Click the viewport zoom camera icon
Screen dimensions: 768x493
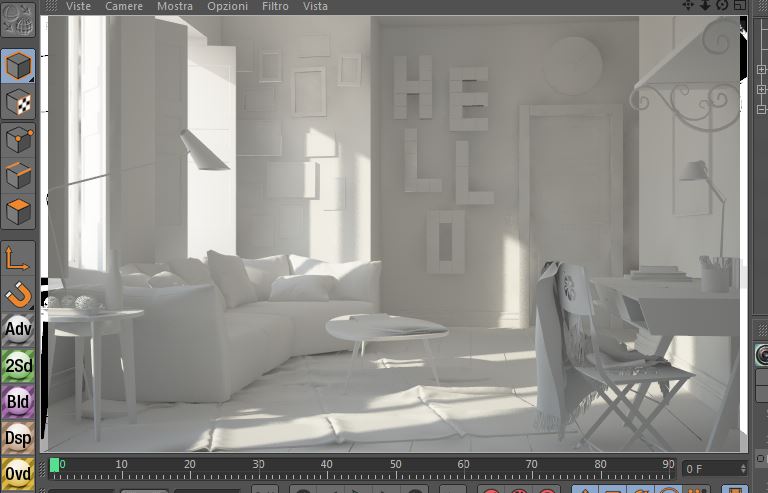pos(705,5)
